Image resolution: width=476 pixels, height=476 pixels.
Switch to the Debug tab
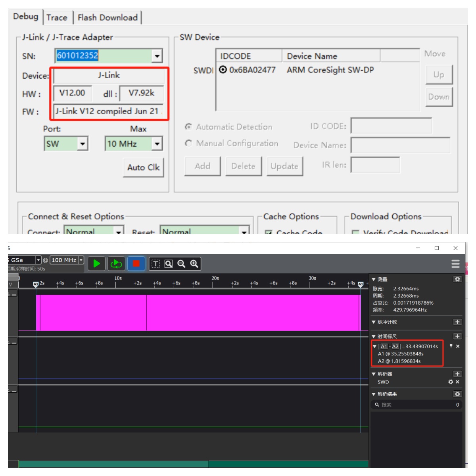click(x=26, y=17)
